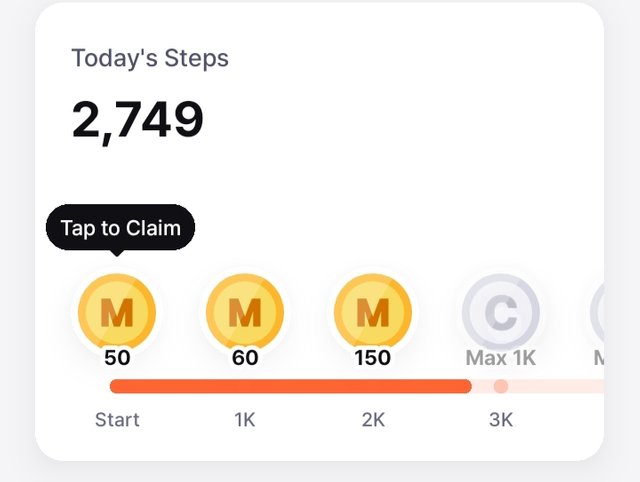Viewport: 640px width, 482px height.
Task: Click the orange filled step progress bar
Action: pos(291,386)
